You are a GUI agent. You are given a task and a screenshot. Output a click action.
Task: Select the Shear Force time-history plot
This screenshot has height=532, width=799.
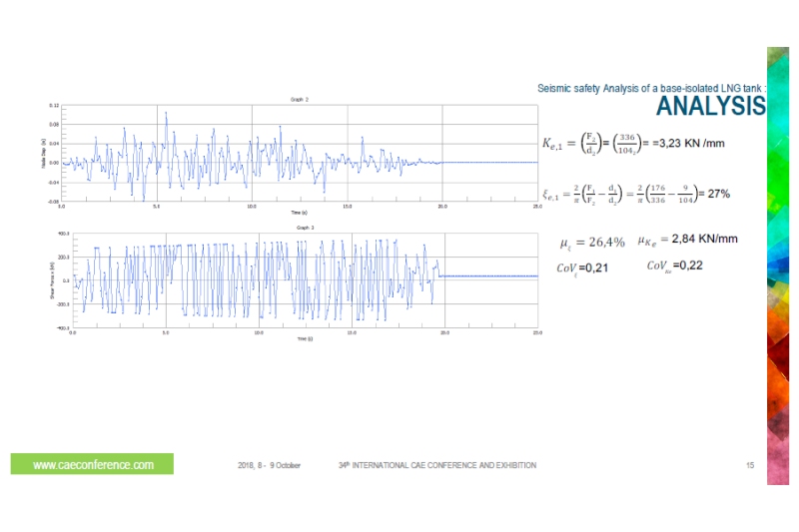point(305,281)
